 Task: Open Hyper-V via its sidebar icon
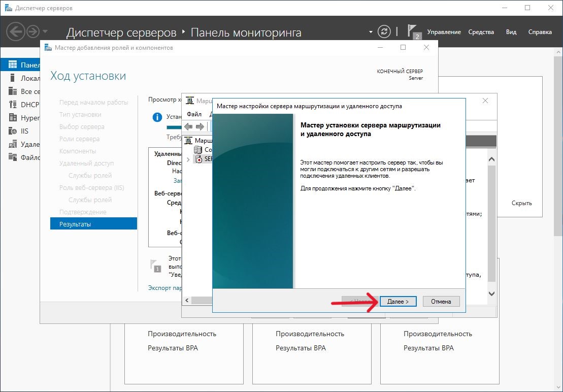coord(13,118)
